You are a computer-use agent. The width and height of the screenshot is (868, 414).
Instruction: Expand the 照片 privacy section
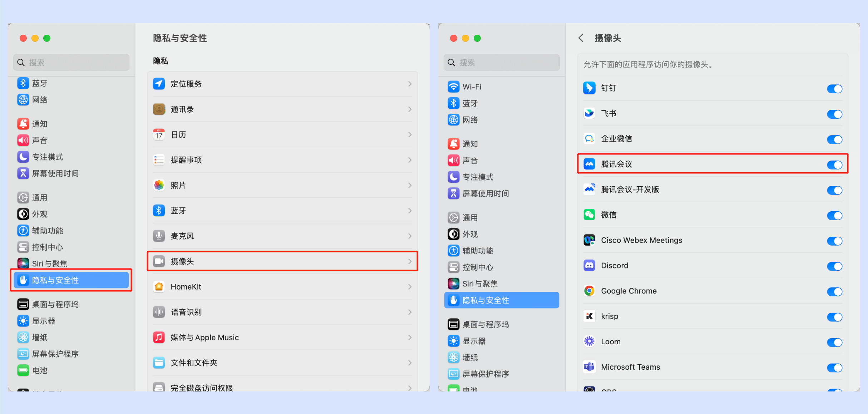pos(282,185)
